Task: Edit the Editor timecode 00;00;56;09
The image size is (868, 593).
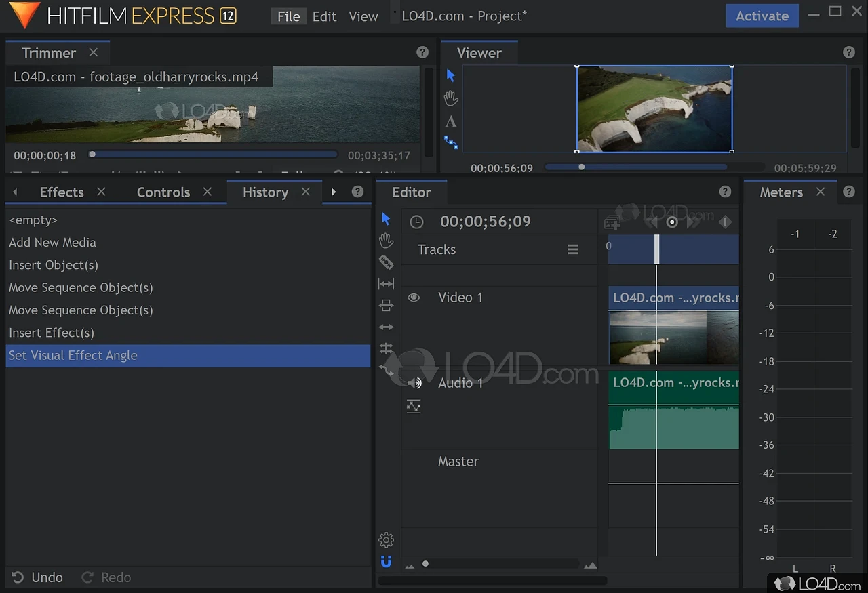Action: pyautogui.click(x=486, y=222)
